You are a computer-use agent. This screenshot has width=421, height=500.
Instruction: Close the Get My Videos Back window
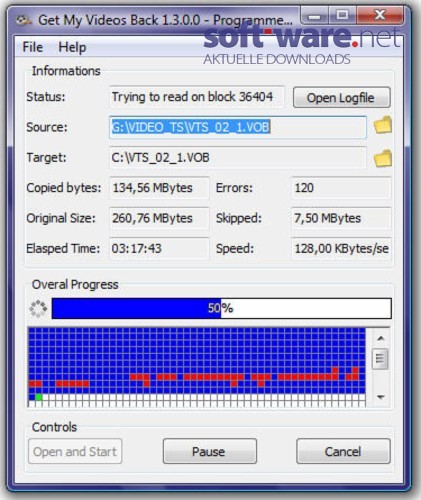point(380,15)
